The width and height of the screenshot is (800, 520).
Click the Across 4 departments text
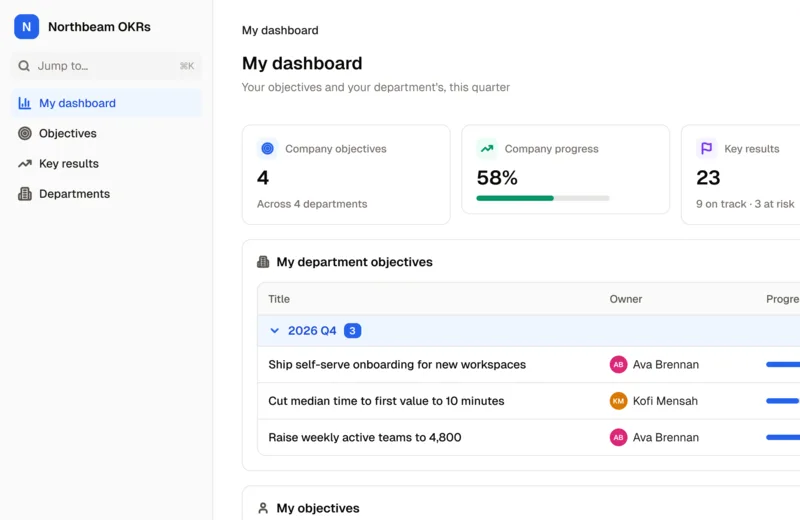click(312, 204)
